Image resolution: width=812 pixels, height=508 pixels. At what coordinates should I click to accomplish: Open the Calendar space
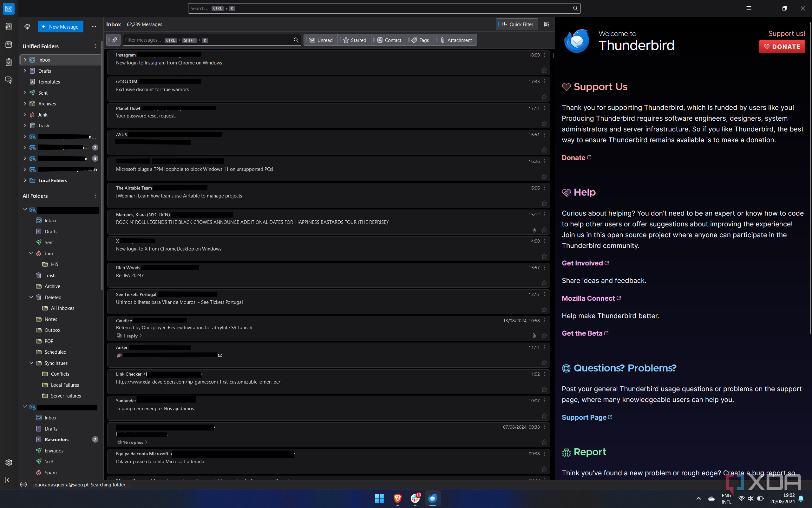point(9,44)
